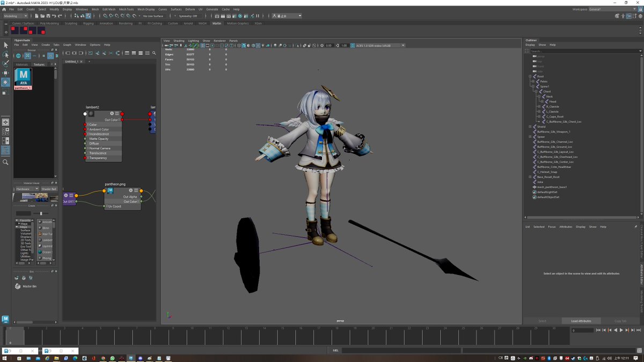
Task: Click the magnifier search icon in the left sidebar
Action: 5,162
